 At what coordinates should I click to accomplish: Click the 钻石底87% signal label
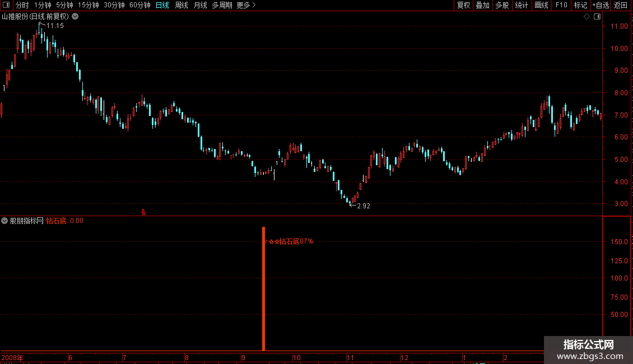coord(291,241)
